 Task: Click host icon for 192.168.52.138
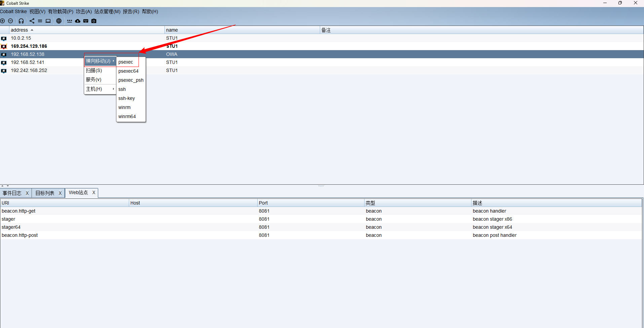coord(4,54)
